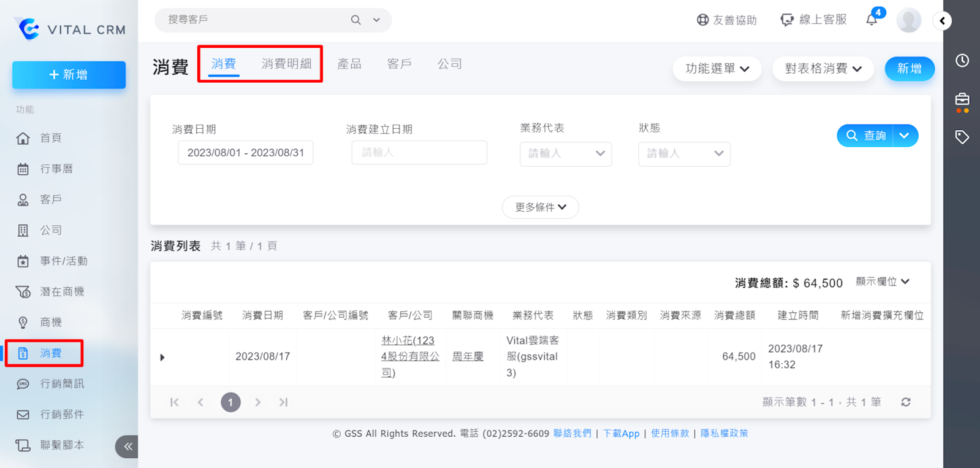Click the search magnifier in the top bar
This screenshot has height=468, width=980.
(355, 20)
